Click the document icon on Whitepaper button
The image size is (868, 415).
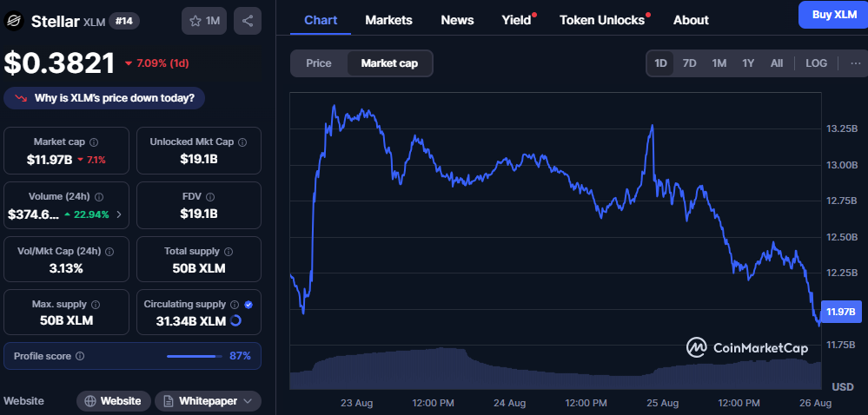pos(168,400)
